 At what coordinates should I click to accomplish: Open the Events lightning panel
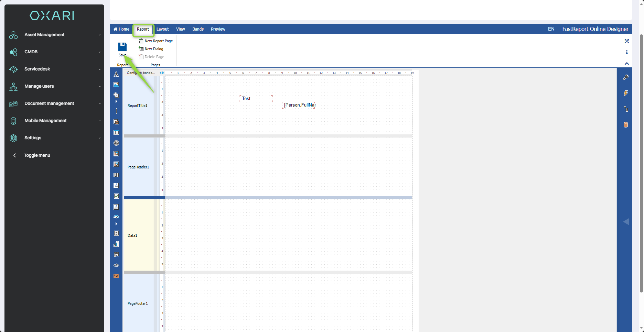(626, 93)
